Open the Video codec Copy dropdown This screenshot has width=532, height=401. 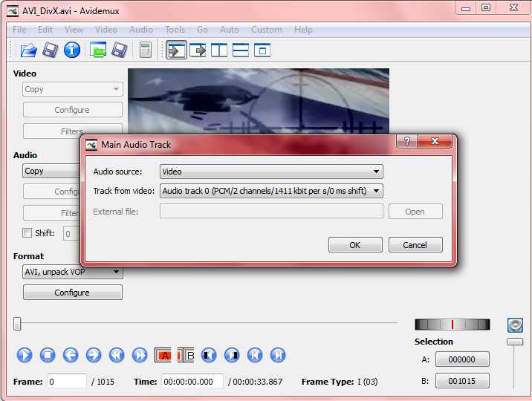(73, 89)
